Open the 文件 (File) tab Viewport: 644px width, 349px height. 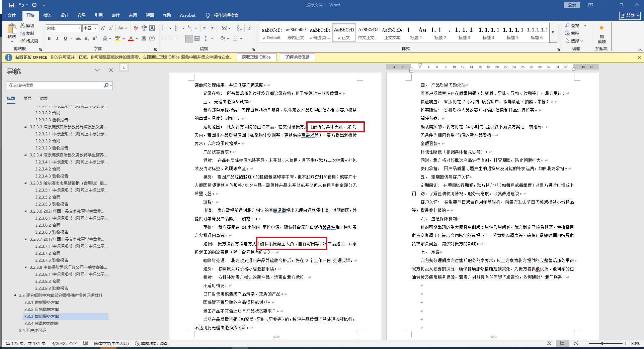12,15
